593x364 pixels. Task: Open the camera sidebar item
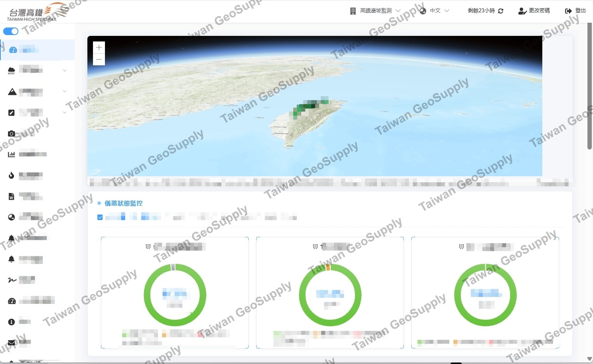pos(37,134)
